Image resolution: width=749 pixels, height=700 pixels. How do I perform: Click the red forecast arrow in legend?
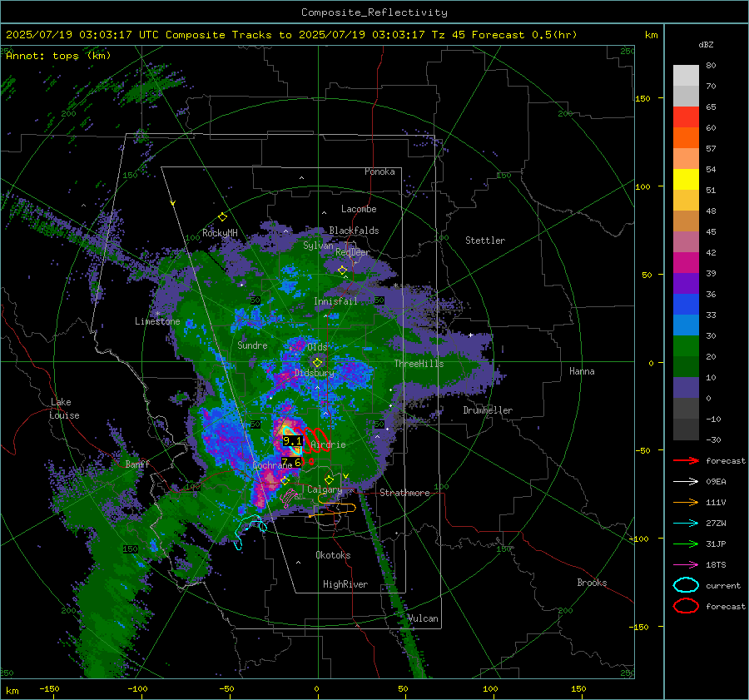[x=686, y=460]
